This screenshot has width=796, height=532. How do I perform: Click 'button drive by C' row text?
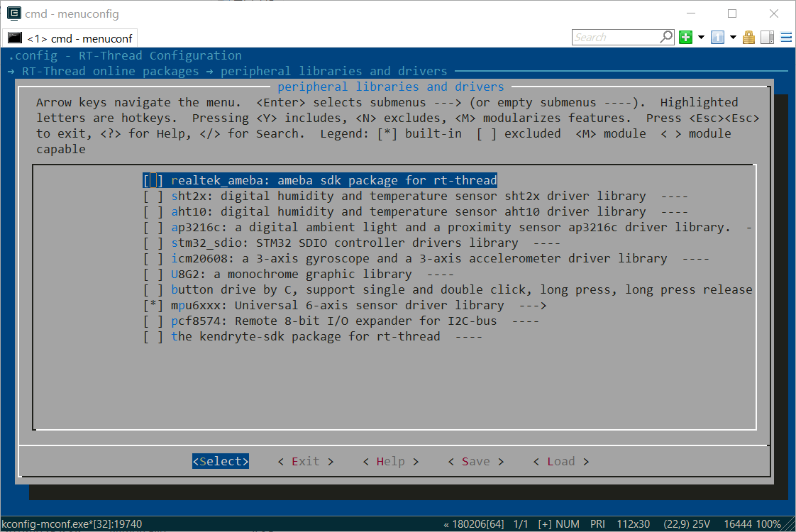coord(462,290)
